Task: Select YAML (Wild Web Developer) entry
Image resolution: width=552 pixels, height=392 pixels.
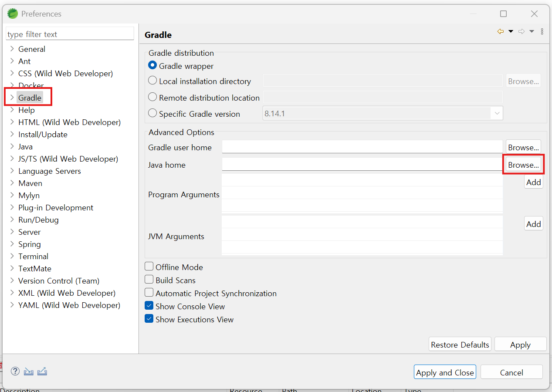Action: tap(69, 305)
